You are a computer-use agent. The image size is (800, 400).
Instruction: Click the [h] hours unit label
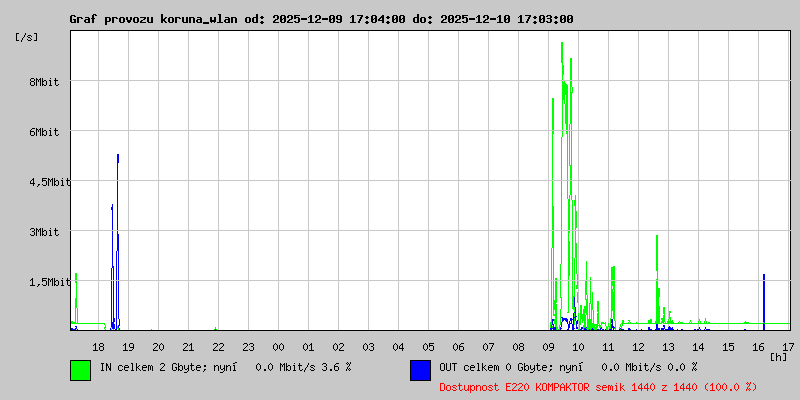(x=779, y=357)
